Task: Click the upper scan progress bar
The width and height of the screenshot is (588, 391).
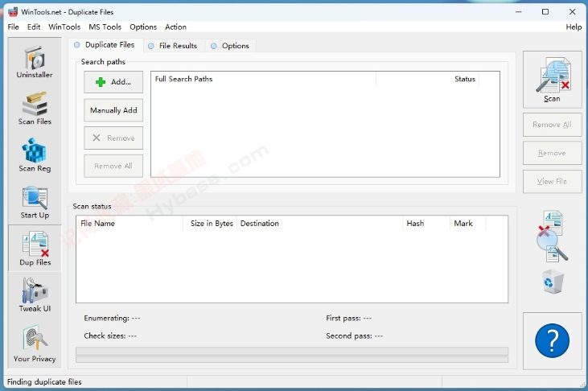Action: pyautogui.click(x=292, y=352)
